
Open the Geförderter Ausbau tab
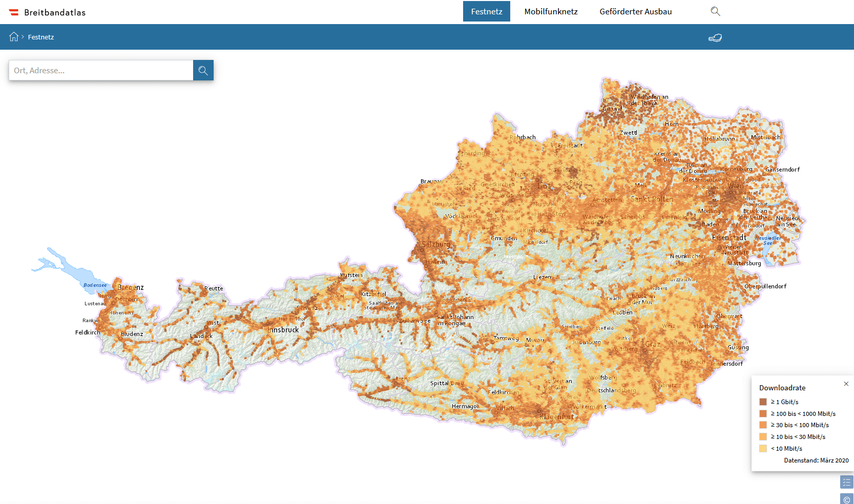coord(635,11)
